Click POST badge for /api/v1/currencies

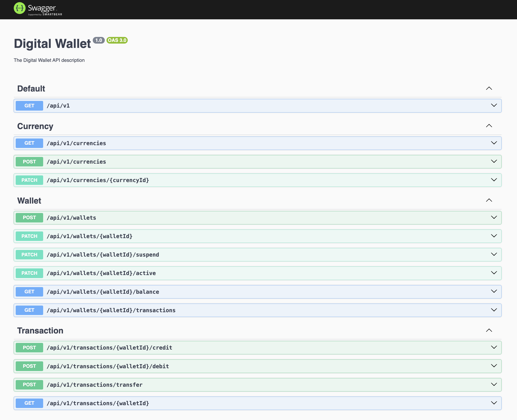29,162
